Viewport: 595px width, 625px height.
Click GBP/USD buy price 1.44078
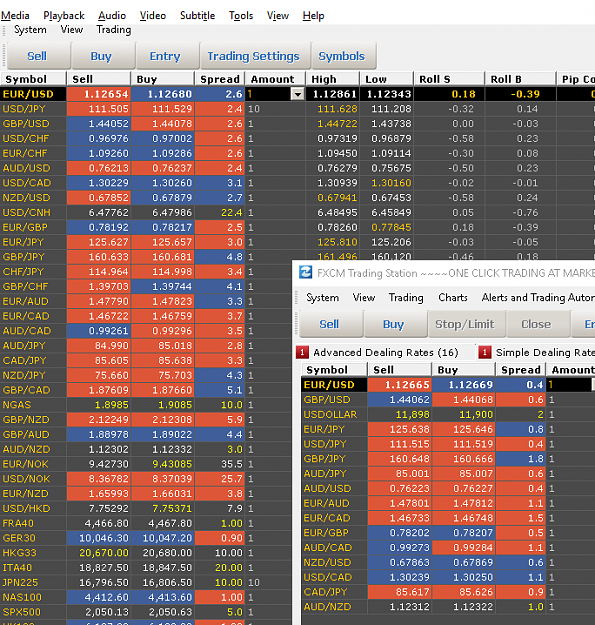(x=163, y=124)
